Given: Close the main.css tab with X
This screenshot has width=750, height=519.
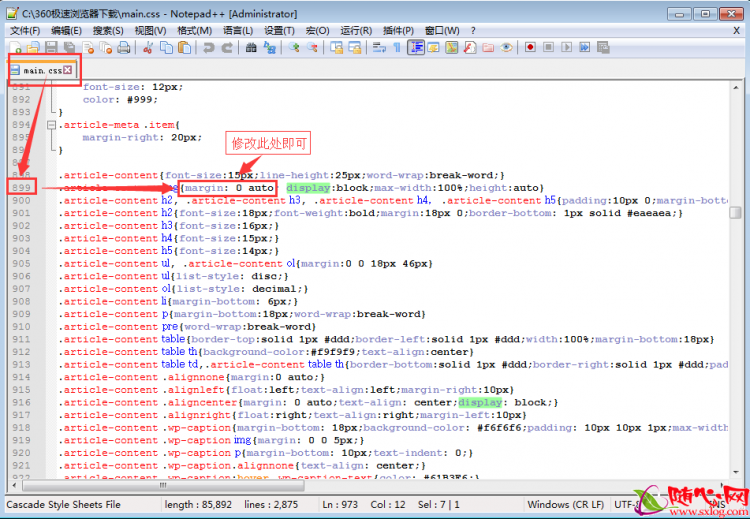Looking at the screenshot, I should pos(68,70).
